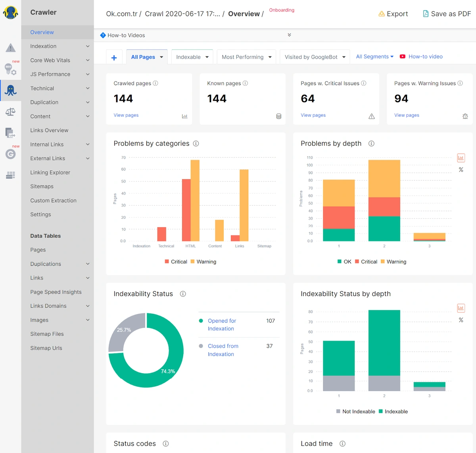Open the warning triangle alerts icon
Viewport: 476px width, 453px height.
(10, 48)
